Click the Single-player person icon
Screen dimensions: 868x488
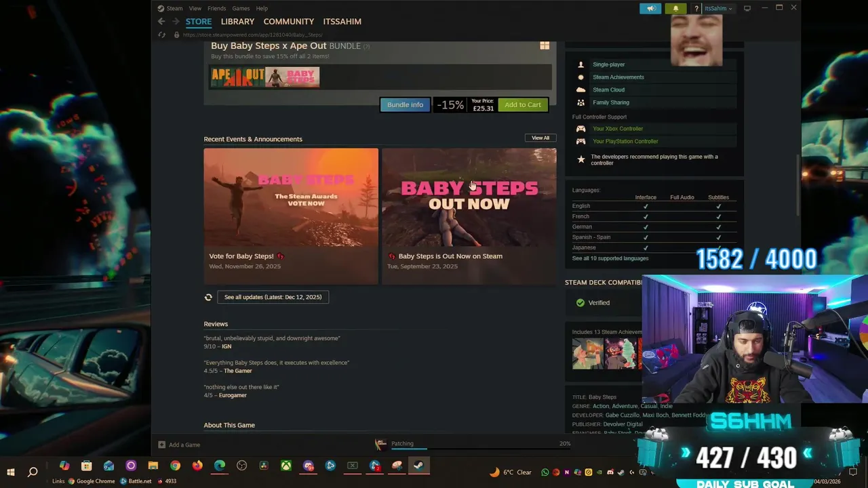click(580, 64)
